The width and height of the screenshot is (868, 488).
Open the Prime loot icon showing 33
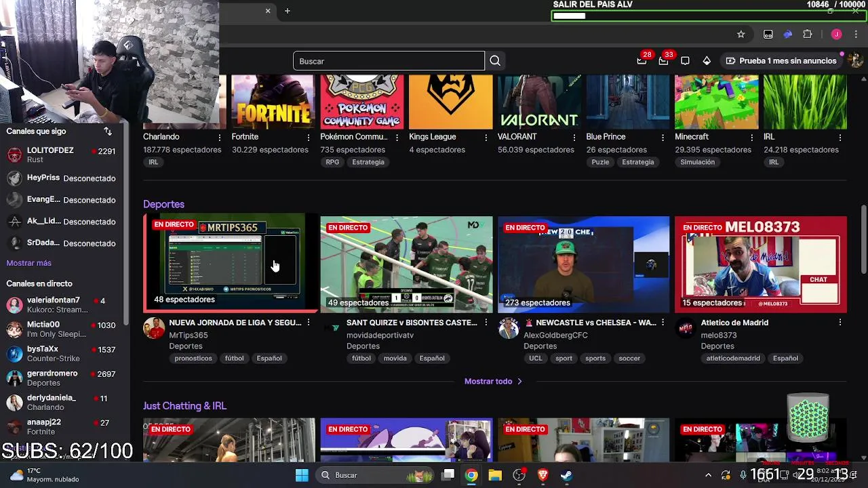pos(663,61)
